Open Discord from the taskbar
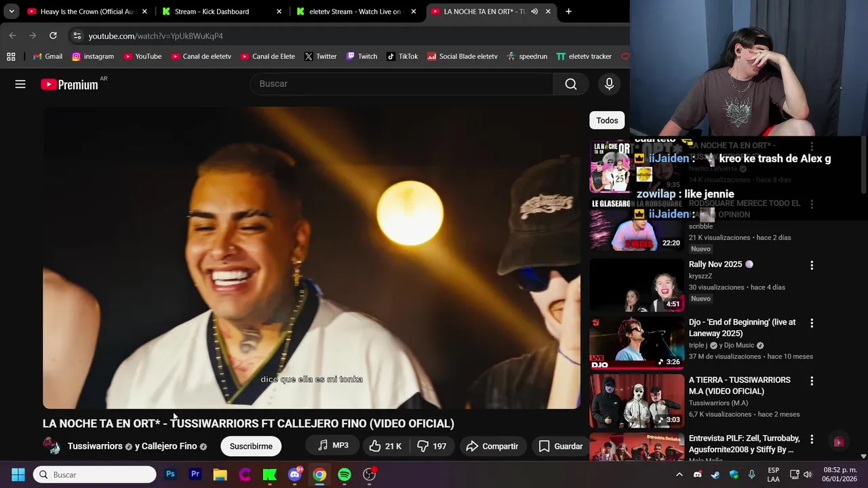 point(294,474)
